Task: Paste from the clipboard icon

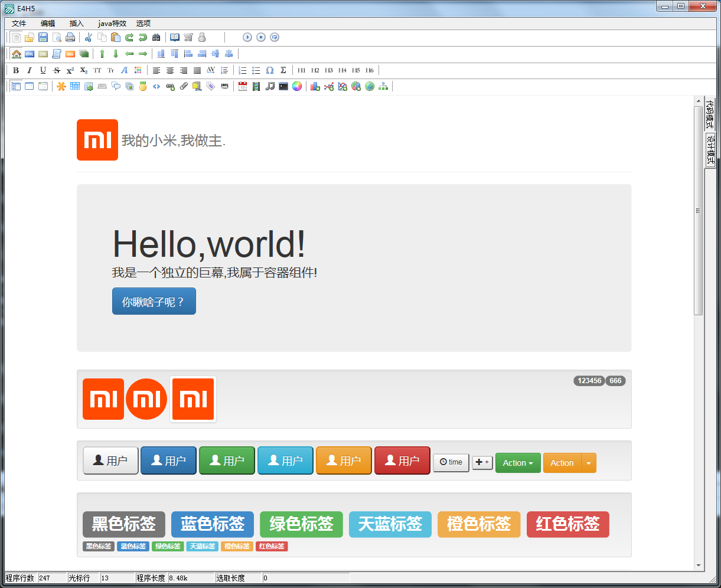Action: 116,37
